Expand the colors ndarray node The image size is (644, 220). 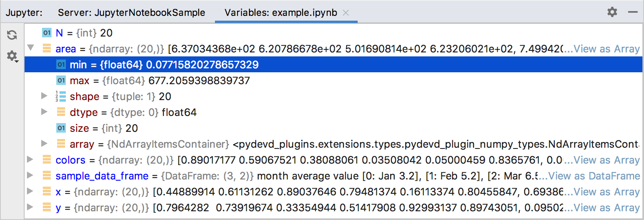[30, 159]
